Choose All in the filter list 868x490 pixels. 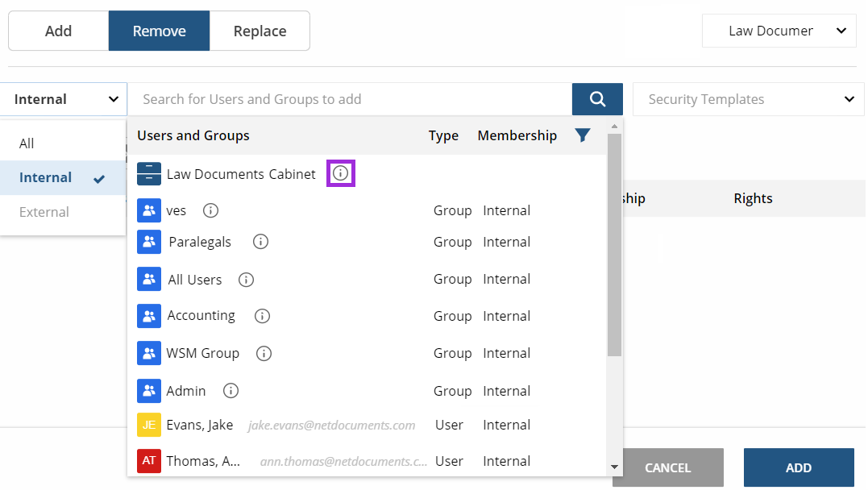tap(27, 141)
